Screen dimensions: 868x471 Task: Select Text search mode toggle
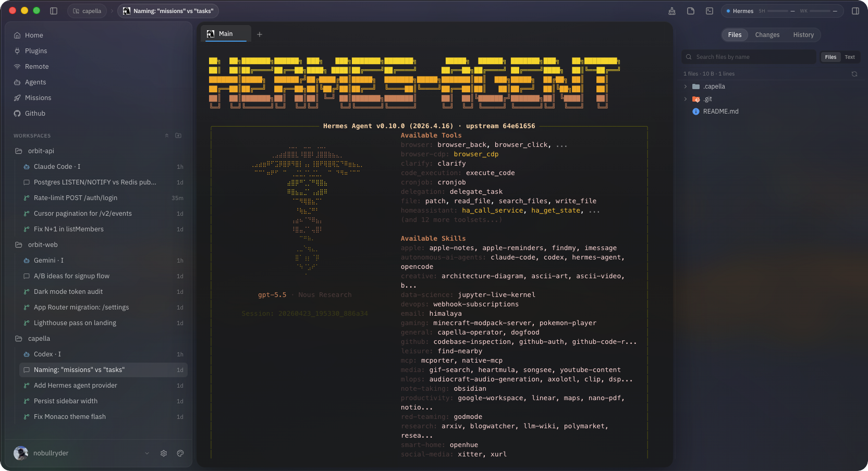click(850, 57)
